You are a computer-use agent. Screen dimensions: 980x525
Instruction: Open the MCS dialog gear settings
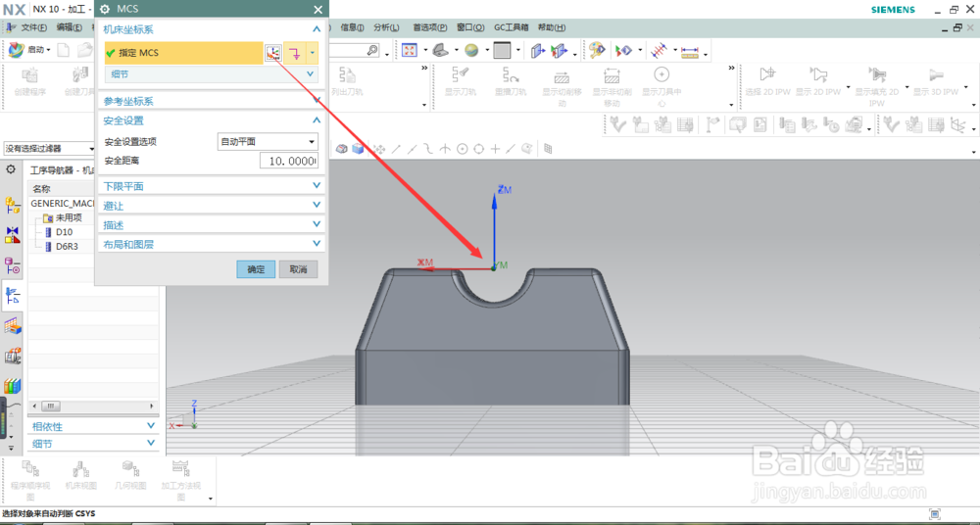(x=105, y=10)
